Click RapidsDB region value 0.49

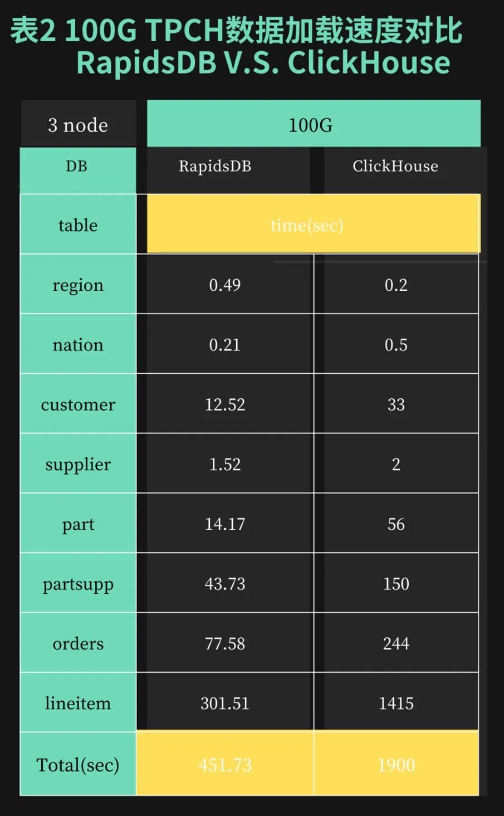tap(225, 285)
